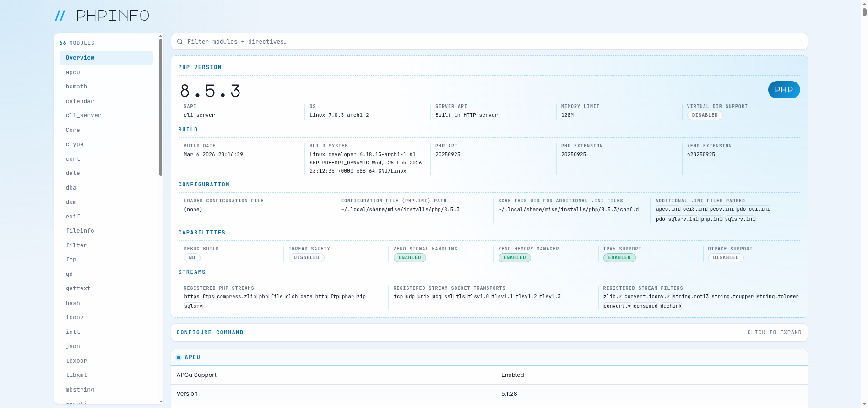Select fileinfo in sidebar
This screenshot has height=408, width=868.
[106, 231]
